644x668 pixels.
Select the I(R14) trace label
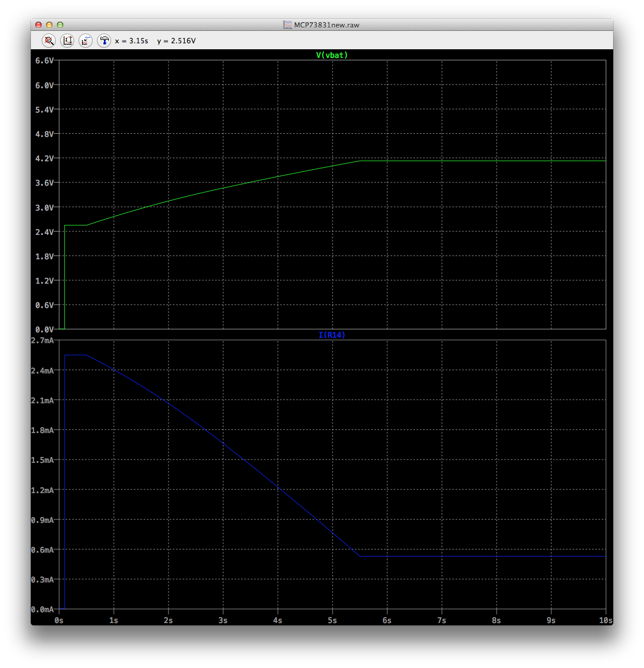point(332,335)
